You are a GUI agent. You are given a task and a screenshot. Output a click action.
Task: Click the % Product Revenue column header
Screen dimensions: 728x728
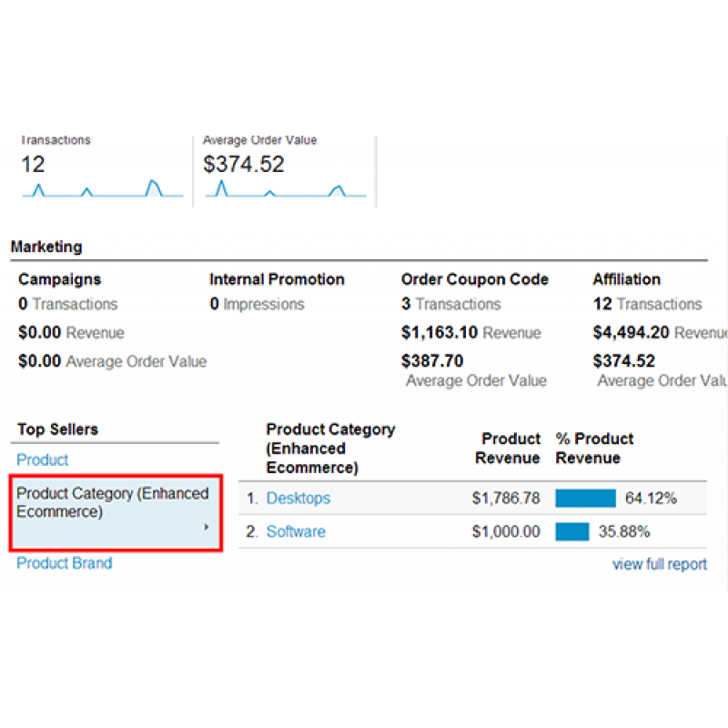594,449
